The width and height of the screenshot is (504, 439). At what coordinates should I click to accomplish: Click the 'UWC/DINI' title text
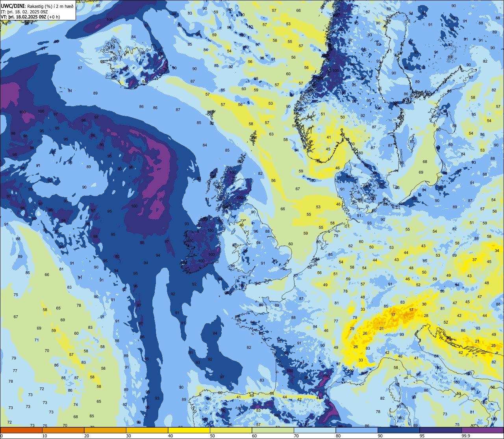13,6
